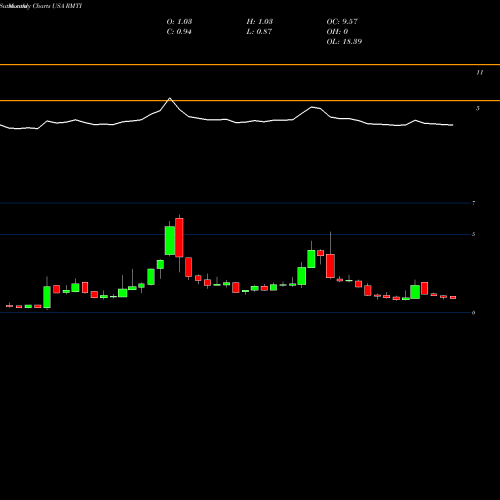
Task: Click the tallest red candle at the first peak
Action: (179, 237)
